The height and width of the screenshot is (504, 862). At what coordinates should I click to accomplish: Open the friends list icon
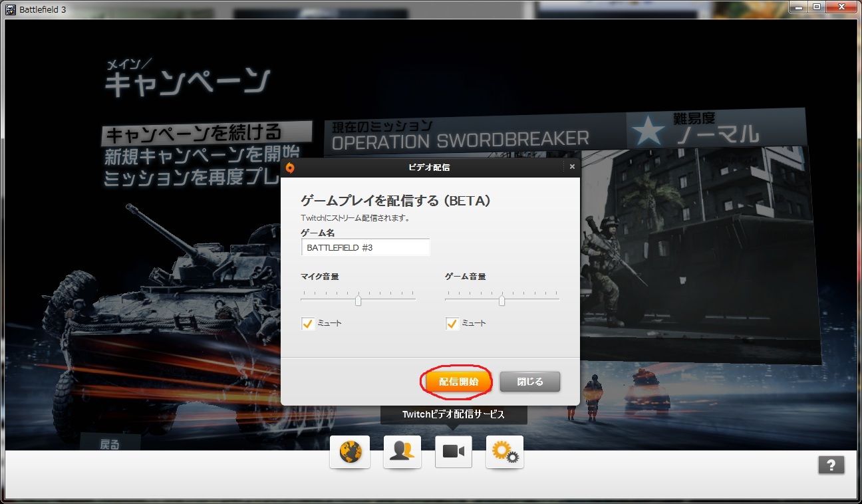tap(402, 452)
